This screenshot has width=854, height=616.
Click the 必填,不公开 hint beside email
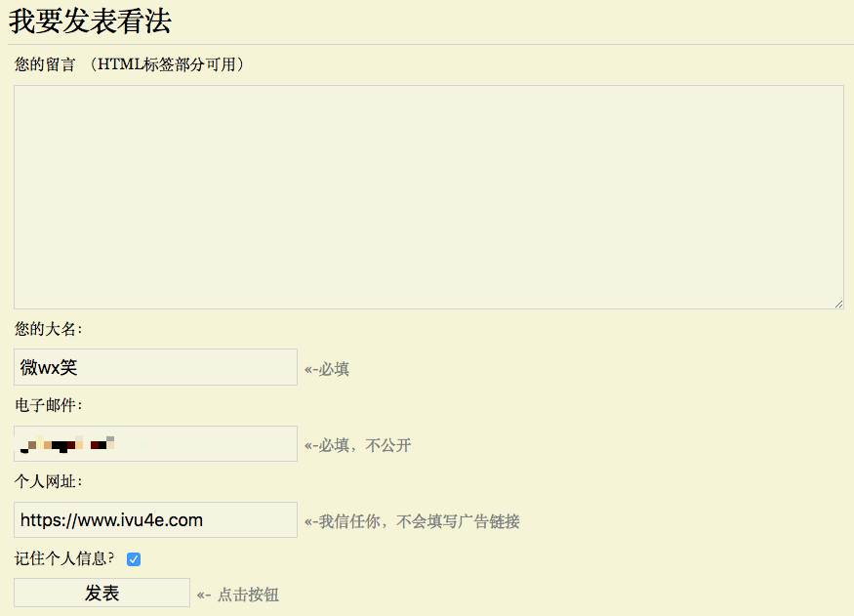click(x=357, y=446)
